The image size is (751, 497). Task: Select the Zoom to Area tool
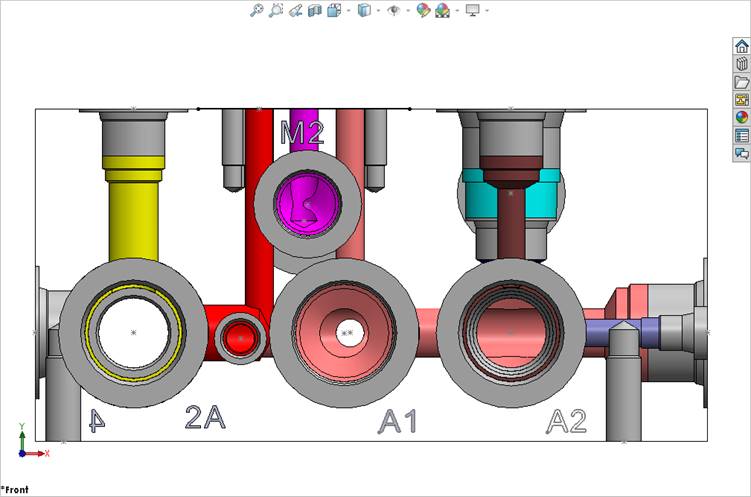coord(275,10)
